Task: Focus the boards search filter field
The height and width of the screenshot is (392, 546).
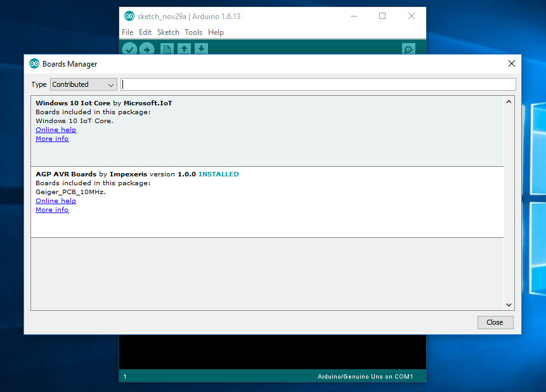Action: pyautogui.click(x=318, y=84)
